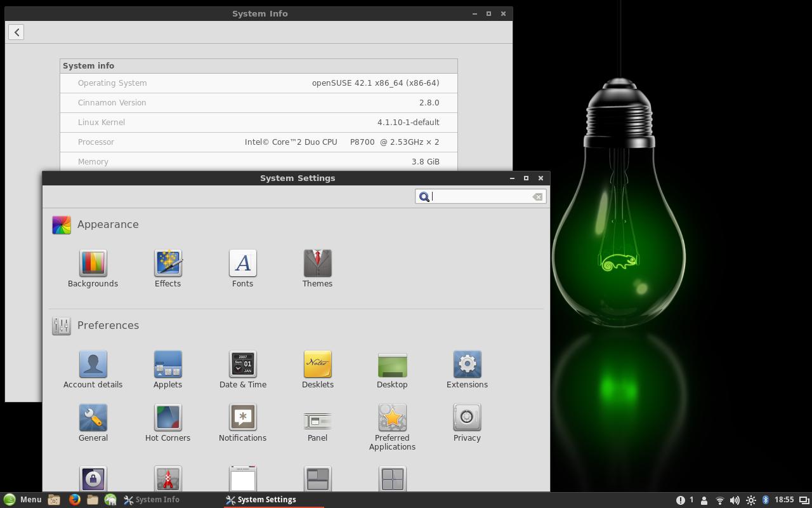The height and width of the screenshot is (508, 812).
Task: Open Notifications settings
Action: pyautogui.click(x=242, y=418)
